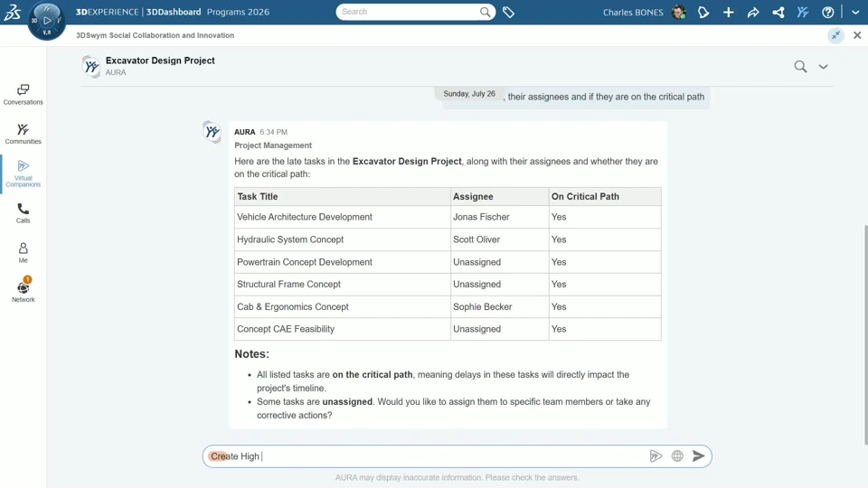Open the AURA assistant icon in top bar
This screenshot has width=868, height=488.
point(803,12)
